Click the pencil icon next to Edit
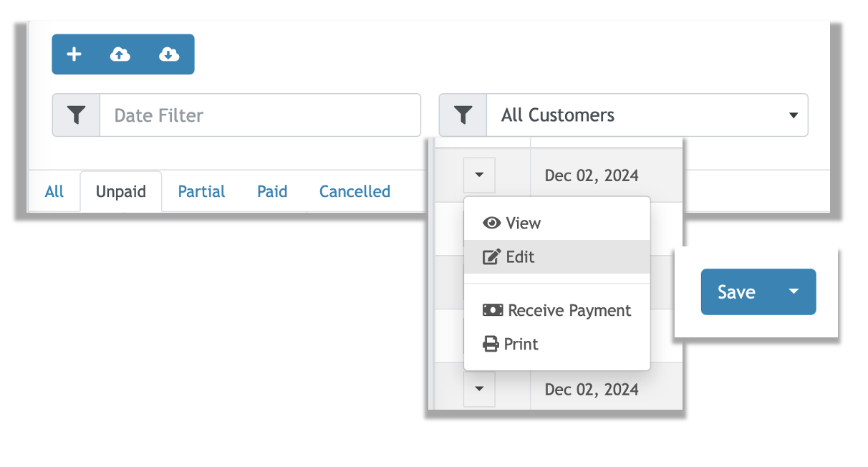 (x=491, y=256)
